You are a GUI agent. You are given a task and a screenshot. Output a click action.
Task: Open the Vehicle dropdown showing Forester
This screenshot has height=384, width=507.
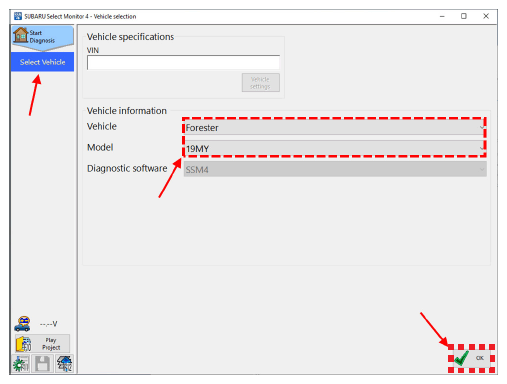[x=334, y=128]
